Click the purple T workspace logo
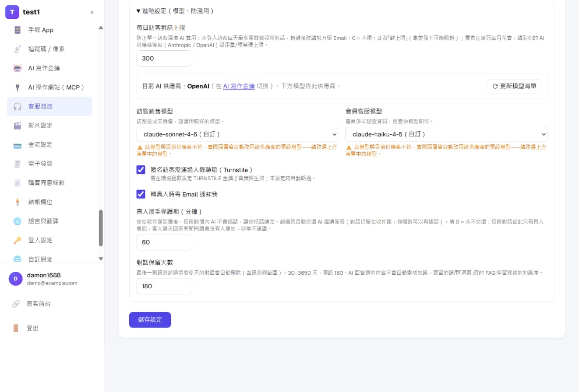The height and width of the screenshot is (392, 579). click(12, 12)
